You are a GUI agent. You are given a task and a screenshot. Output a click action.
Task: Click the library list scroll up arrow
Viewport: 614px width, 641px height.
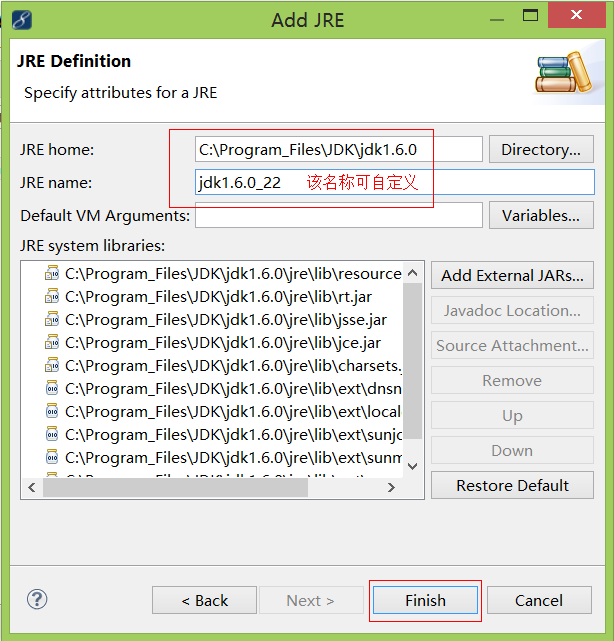[x=412, y=273]
